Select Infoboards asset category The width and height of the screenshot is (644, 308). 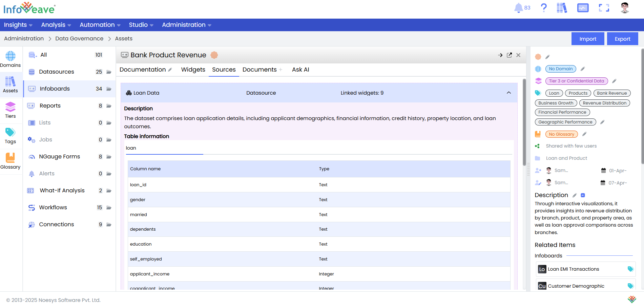70,89
